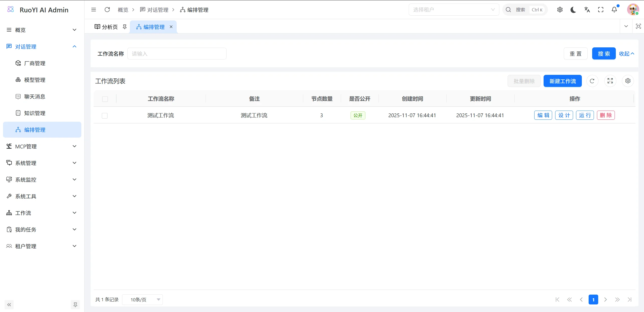Click the refresh icon in the workflow list toolbar
The height and width of the screenshot is (312, 644).
point(592,81)
